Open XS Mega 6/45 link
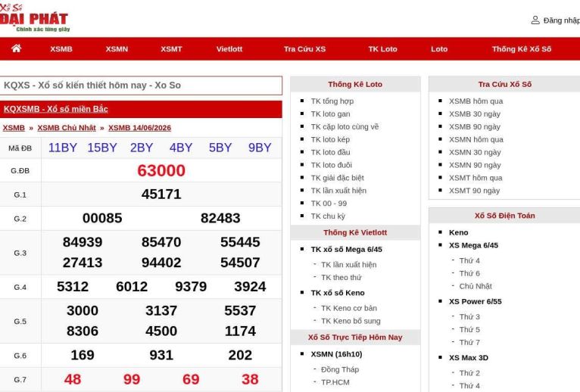The image size is (580, 392). 473,245
